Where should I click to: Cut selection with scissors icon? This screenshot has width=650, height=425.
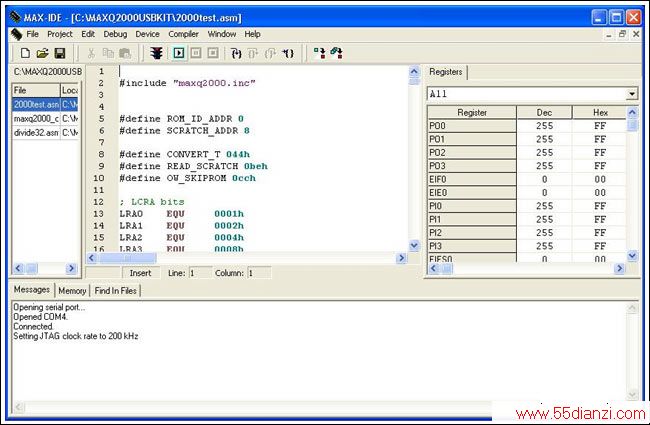(91, 53)
